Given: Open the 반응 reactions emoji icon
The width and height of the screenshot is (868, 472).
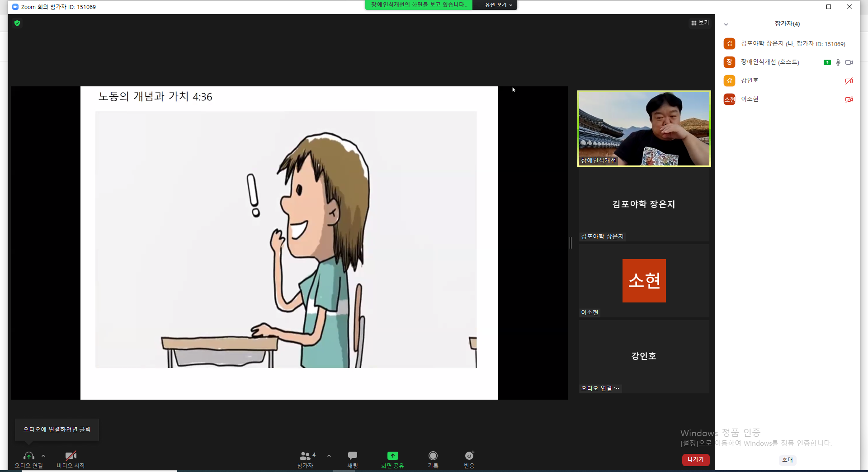Looking at the screenshot, I should click(x=469, y=455).
